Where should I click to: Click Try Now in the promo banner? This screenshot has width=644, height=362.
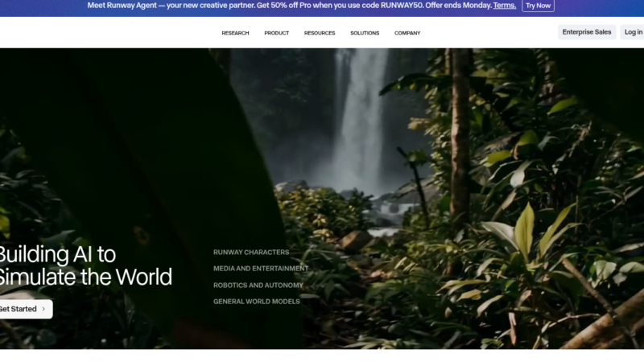538,6
